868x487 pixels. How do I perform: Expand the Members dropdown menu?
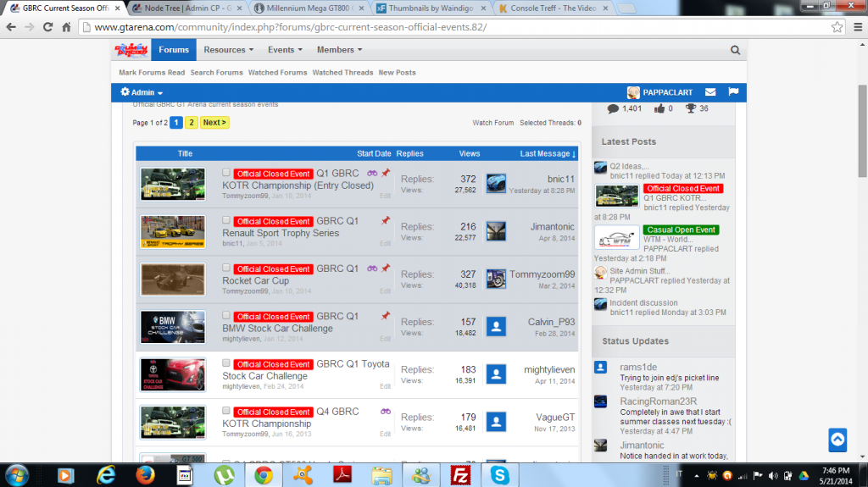pos(339,50)
